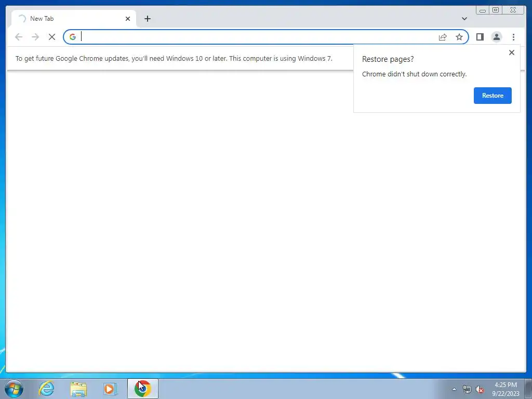Open Chrome three-dot menu
This screenshot has width=532, height=399.
(513, 37)
